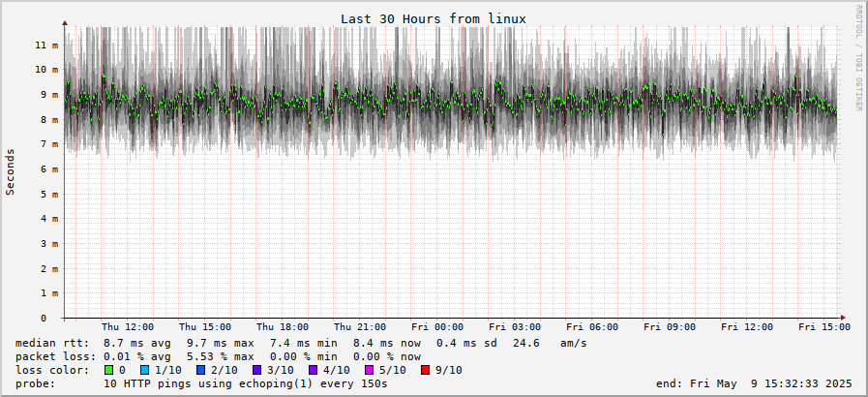
Task: Click the 'loss color:' legend label
Action: click(52, 370)
